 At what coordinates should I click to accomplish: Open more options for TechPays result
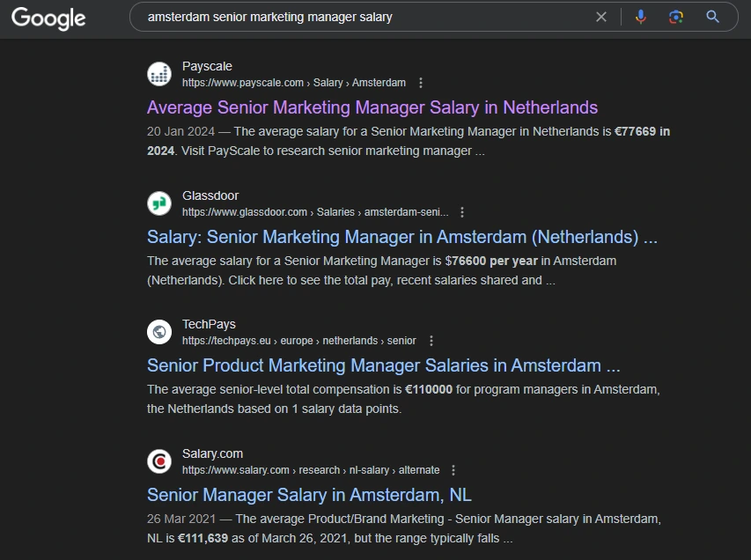(x=431, y=341)
